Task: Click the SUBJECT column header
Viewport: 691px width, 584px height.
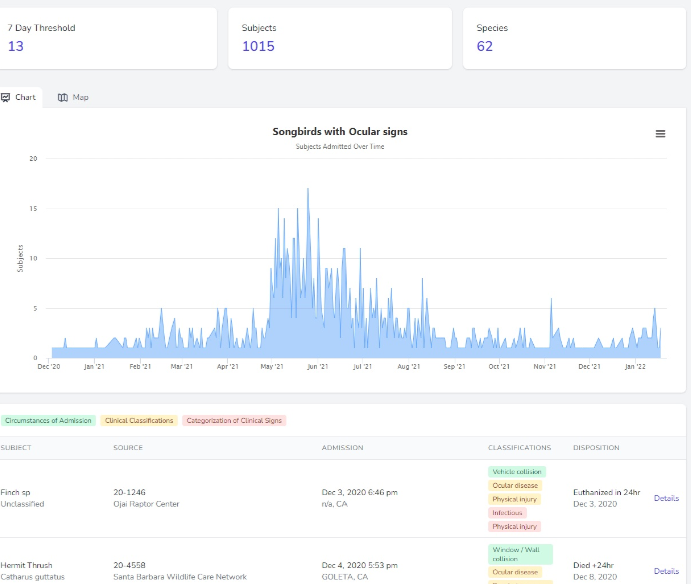Action: (x=16, y=447)
